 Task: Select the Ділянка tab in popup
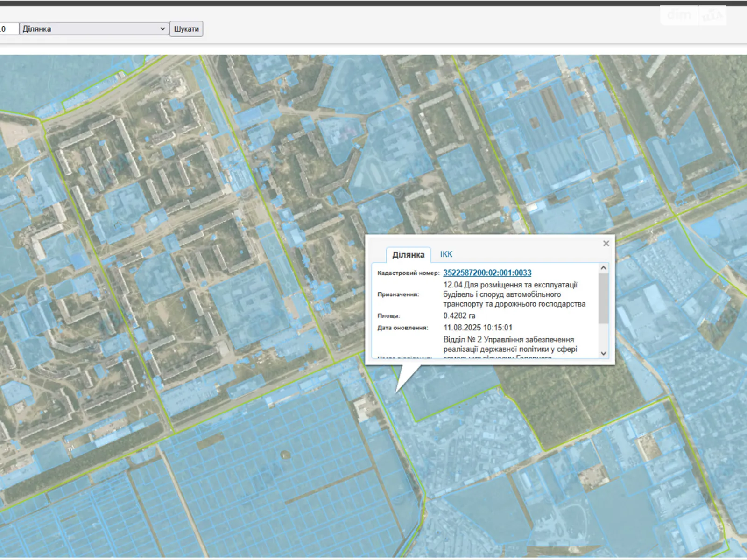pyautogui.click(x=408, y=255)
